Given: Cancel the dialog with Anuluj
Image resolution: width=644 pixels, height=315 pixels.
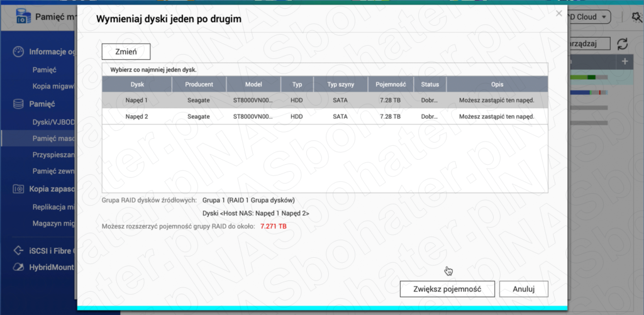Looking at the screenshot, I should point(523,289).
